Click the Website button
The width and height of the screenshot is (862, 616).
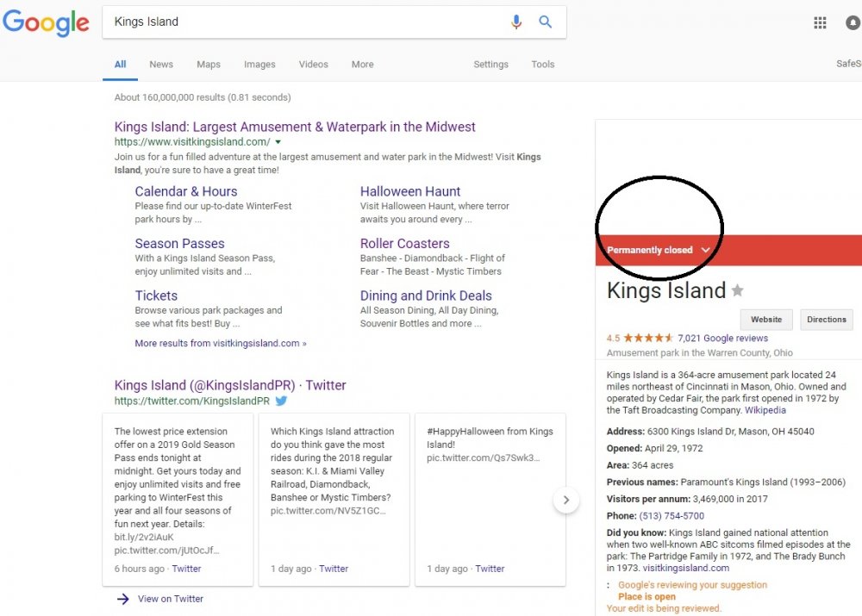point(765,320)
